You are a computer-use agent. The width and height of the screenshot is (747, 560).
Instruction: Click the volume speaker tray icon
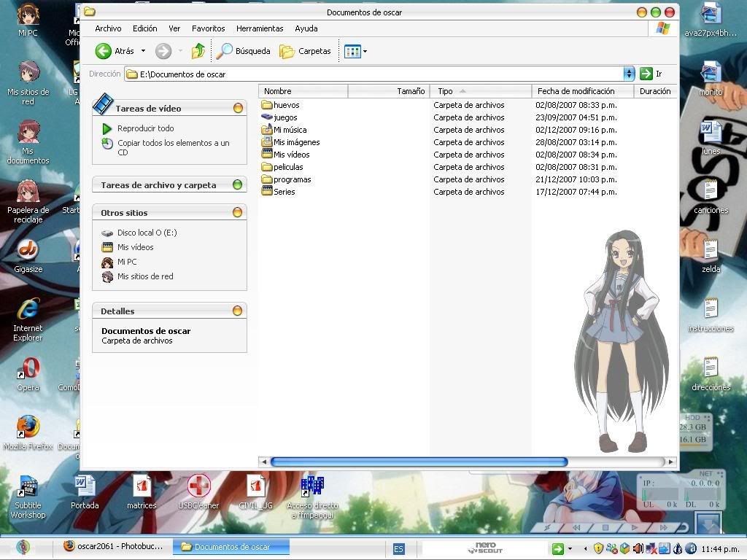(x=638, y=549)
